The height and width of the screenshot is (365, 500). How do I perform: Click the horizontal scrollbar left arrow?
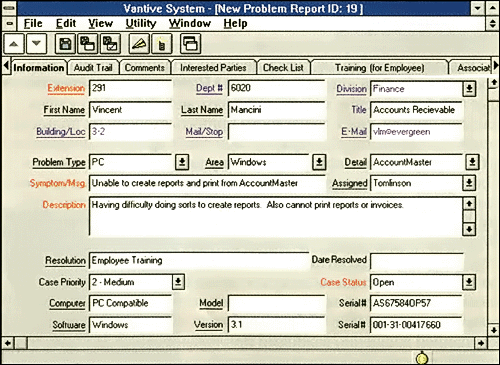coord(8,343)
